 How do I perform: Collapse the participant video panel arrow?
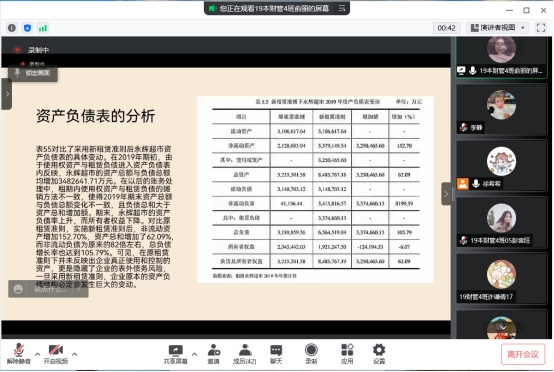[x=446, y=194]
